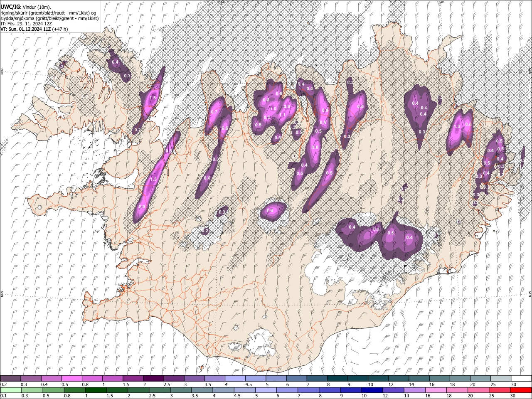
Task: Click the 25 red-pink swatch in lower legend row
Action: pyautogui.click(x=499, y=390)
